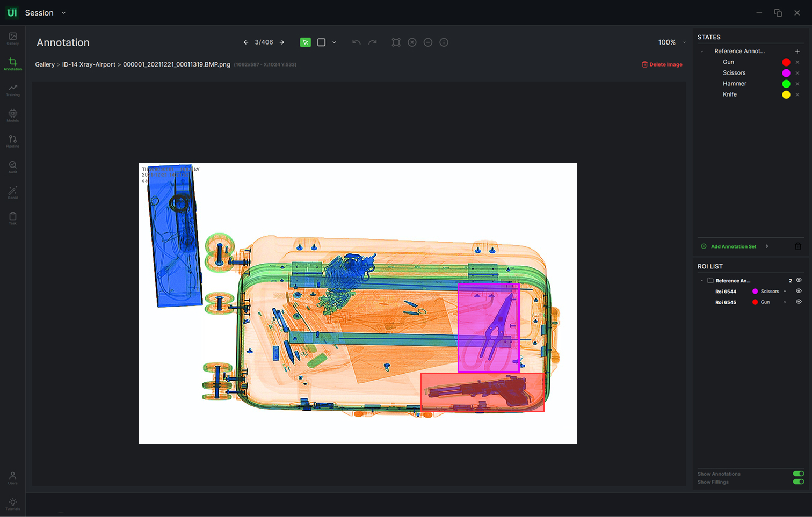Screen dimensions: 812x517
Task: Collapse Reference Annotation group under States
Action: pyautogui.click(x=702, y=52)
